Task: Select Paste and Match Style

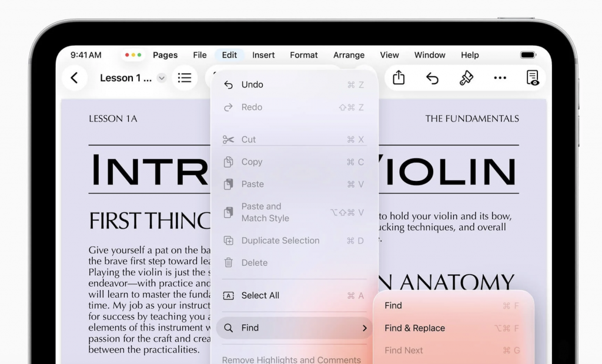Action: tap(265, 213)
